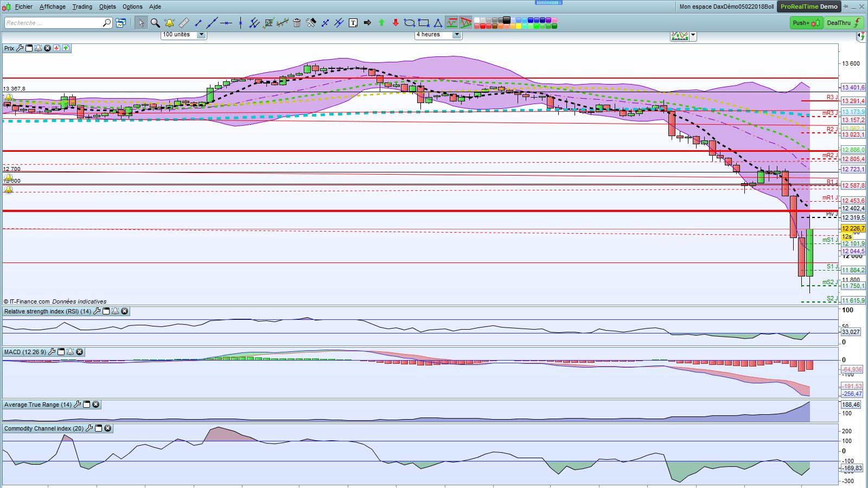Open the chart style dropdown arrow
This screenshot has height=488, width=868.
click(x=693, y=36)
